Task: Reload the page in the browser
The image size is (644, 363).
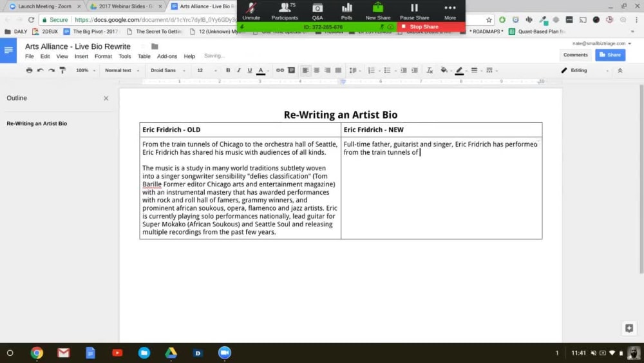Action: pos(31,20)
